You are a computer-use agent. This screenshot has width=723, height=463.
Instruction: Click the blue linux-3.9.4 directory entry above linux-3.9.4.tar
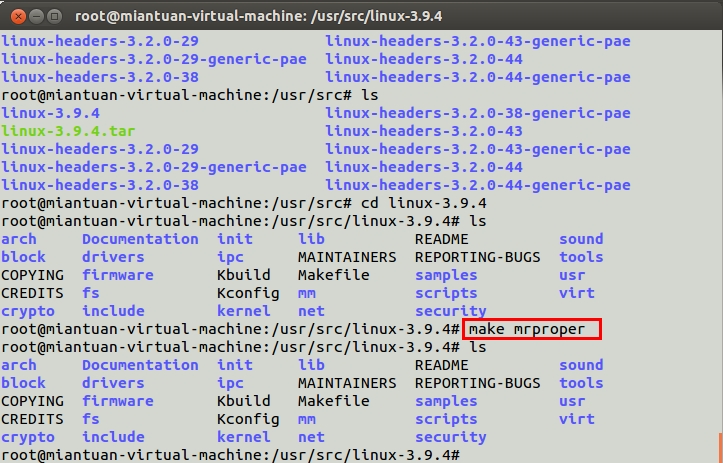click(50, 113)
